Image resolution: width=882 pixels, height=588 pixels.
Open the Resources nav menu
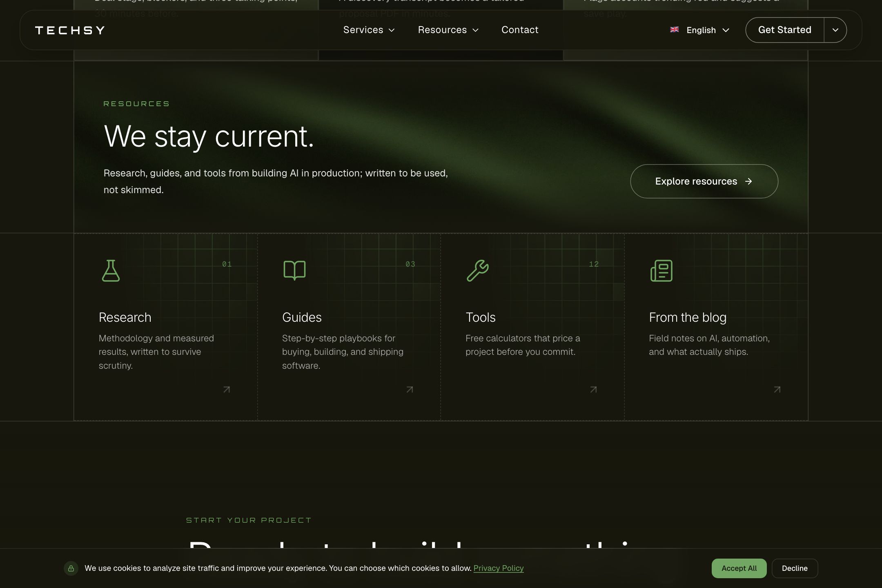point(448,30)
